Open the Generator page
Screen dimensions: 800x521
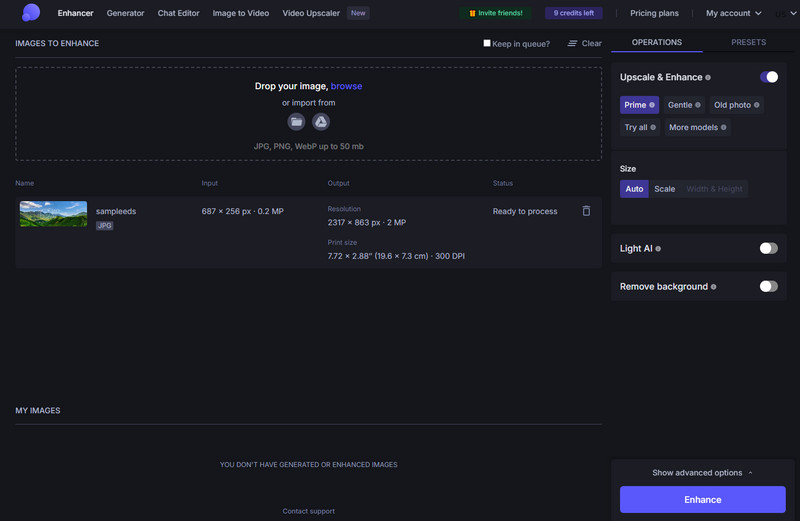(x=126, y=13)
